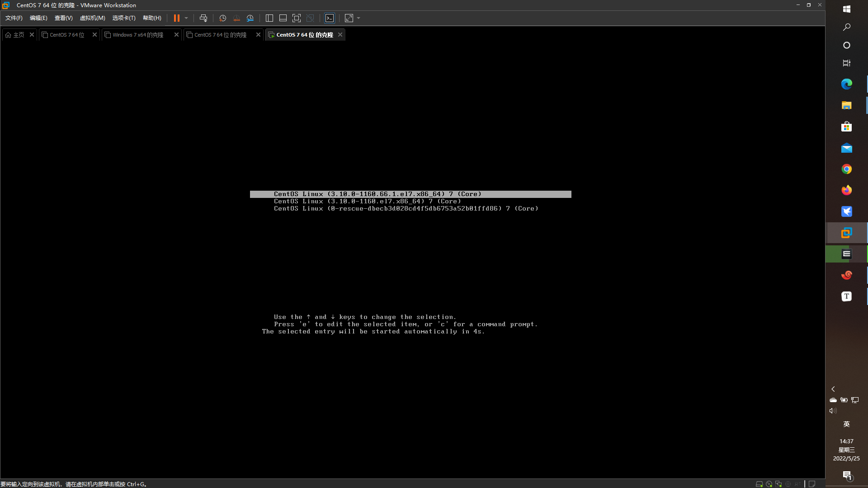Select the 3.10.0-1160.66.1 kernel boot entry
868x488 pixels.
410,194
